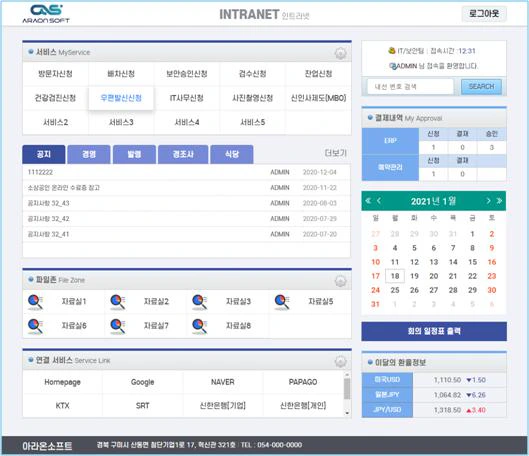Open 자료실1 file room icon
This screenshot has height=456, width=529.
35,302
